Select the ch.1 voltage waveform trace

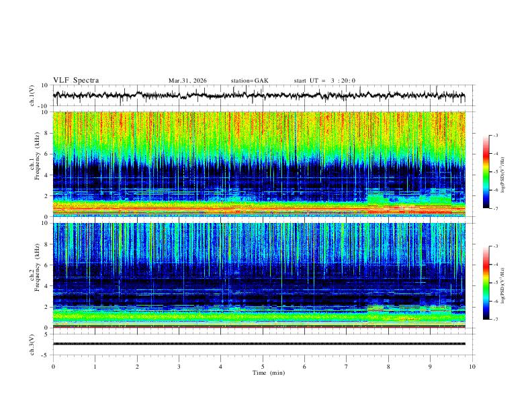pyautogui.click(x=259, y=95)
